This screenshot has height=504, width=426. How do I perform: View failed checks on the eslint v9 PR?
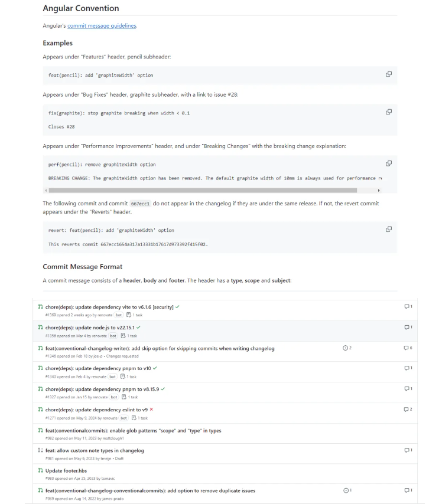(152, 410)
